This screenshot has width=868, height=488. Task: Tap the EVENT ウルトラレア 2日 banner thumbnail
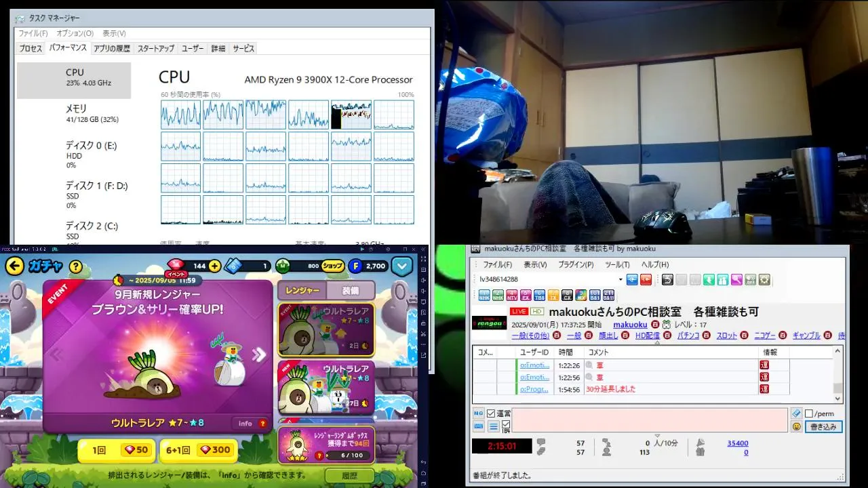point(326,329)
